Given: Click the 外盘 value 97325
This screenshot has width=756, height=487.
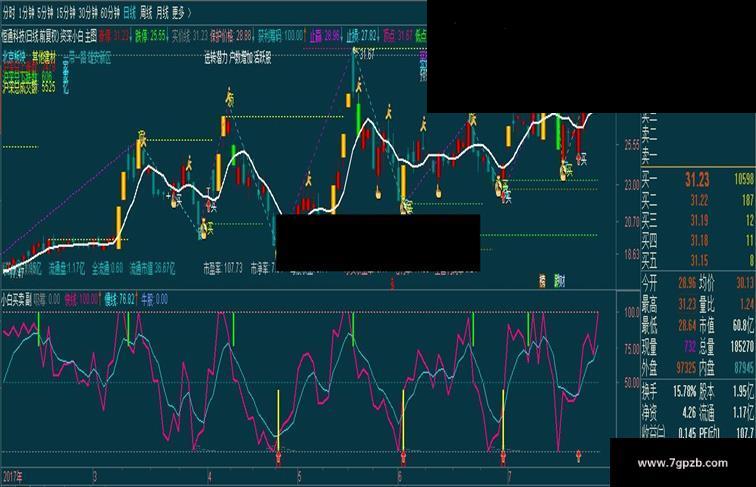Looking at the screenshot, I should point(686,368).
